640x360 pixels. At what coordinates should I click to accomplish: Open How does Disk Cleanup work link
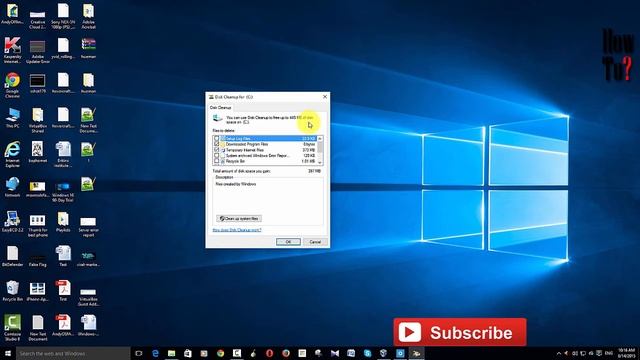pyautogui.click(x=237, y=230)
